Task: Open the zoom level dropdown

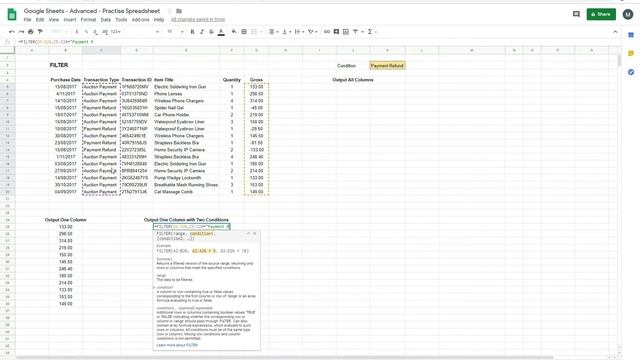Action: pos(60,32)
